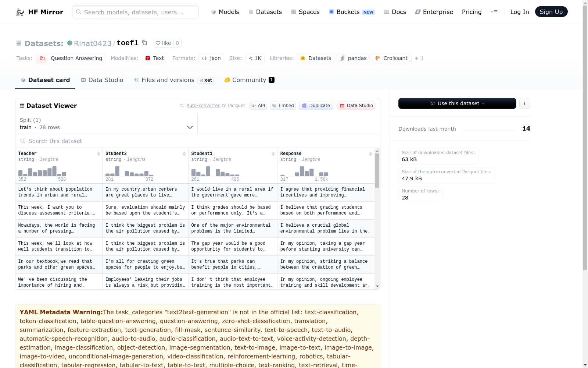Sort by the Response column
The image size is (588, 368).
(370, 154)
